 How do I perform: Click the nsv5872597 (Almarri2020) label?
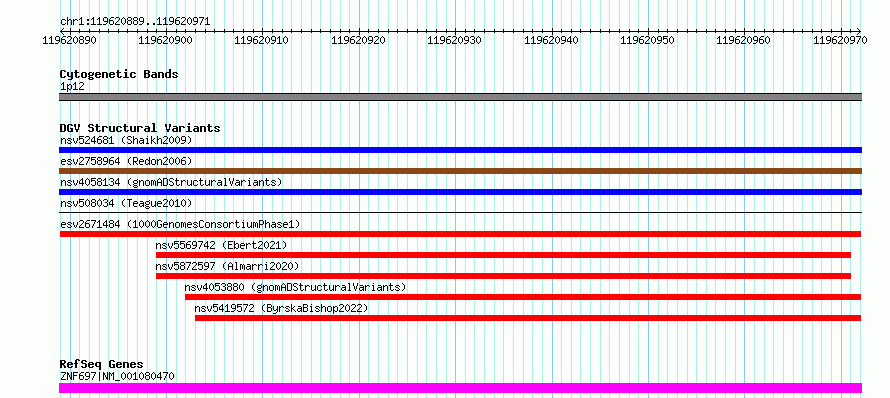(227, 266)
